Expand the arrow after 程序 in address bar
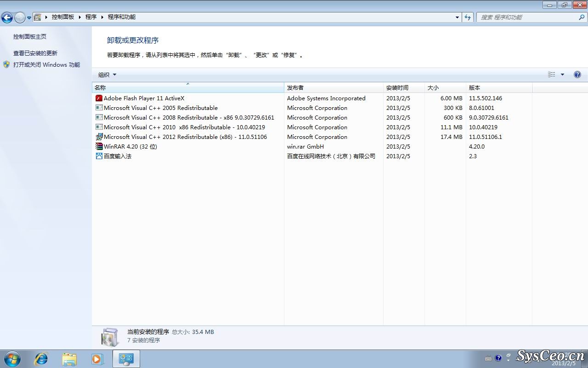Viewport: 588px width, 368px height. (102, 17)
